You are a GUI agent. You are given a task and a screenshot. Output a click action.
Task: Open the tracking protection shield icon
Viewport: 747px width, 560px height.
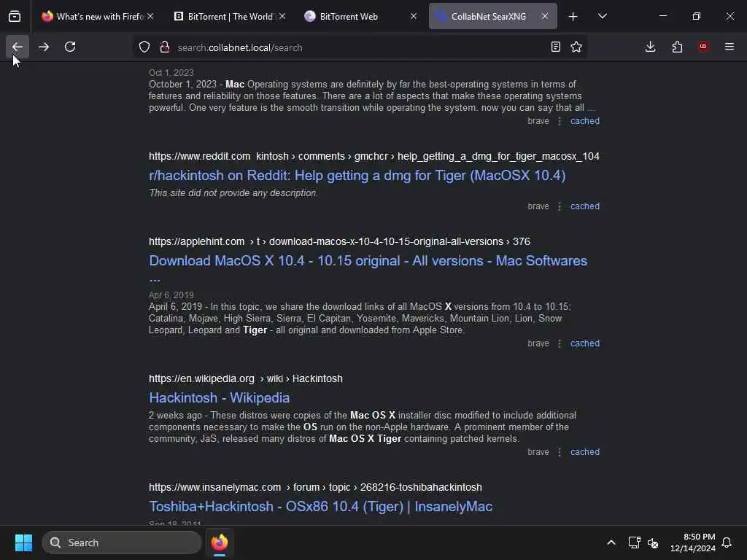[x=144, y=47]
